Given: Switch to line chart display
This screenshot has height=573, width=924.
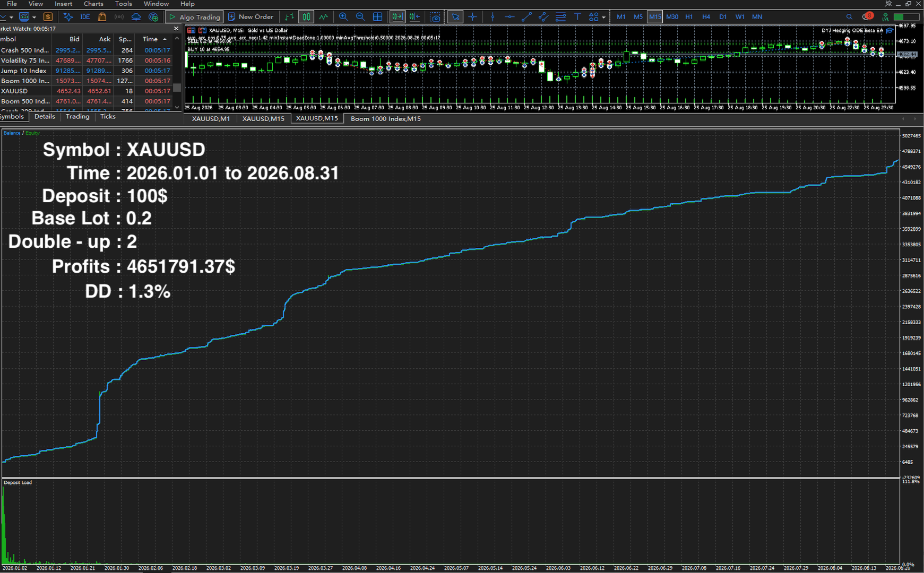Looking at the screenshot, I should coord(323,17).
